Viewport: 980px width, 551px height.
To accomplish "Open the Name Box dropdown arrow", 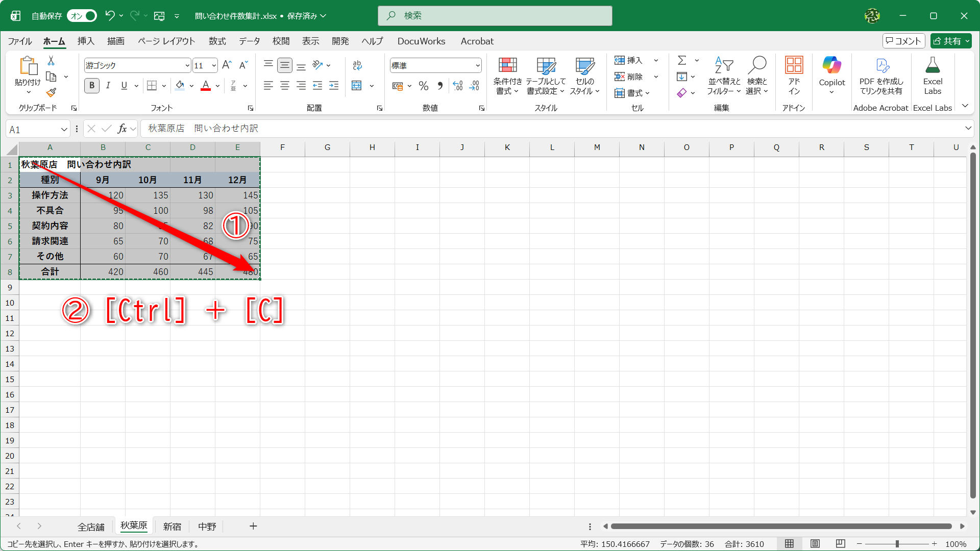I will click(x=64, y=129).
